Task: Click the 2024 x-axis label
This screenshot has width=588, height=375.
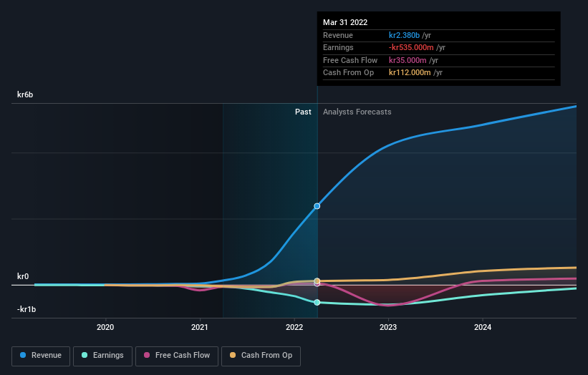Action: [x=483, y=327]
